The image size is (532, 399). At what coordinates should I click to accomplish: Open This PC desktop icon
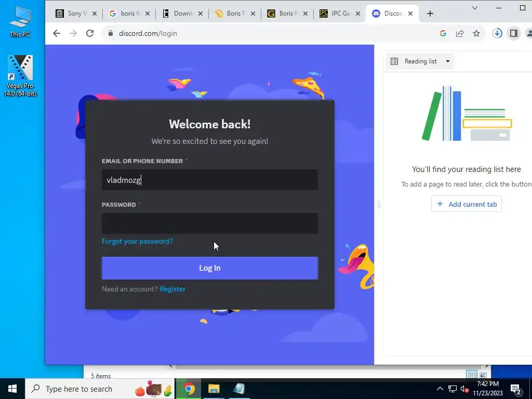pos(20,21)
